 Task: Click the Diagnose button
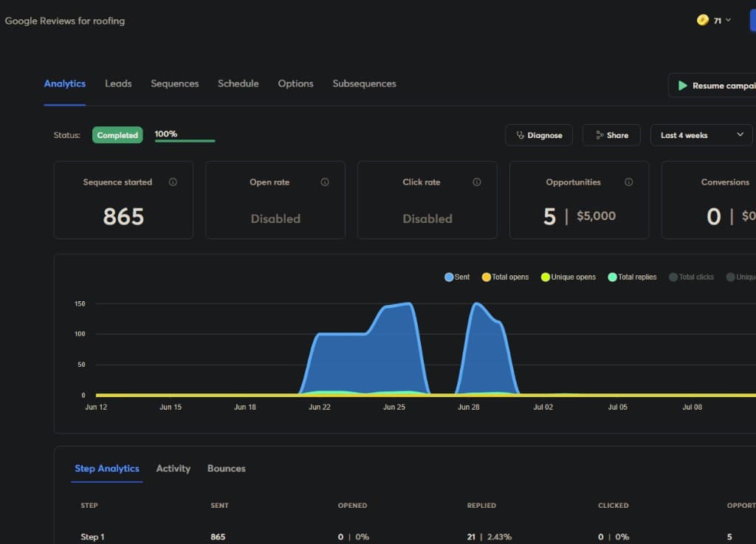coord(538,135)
